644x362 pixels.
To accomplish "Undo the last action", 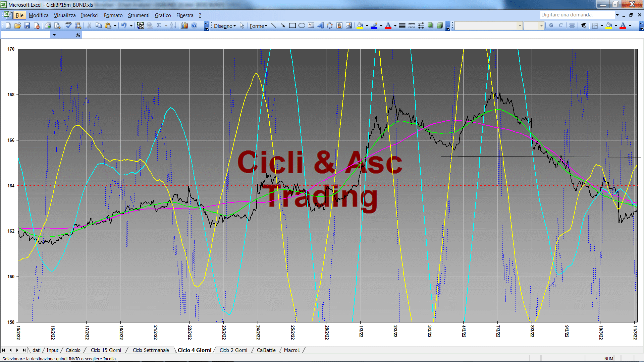I will click(x=124, y=25).
